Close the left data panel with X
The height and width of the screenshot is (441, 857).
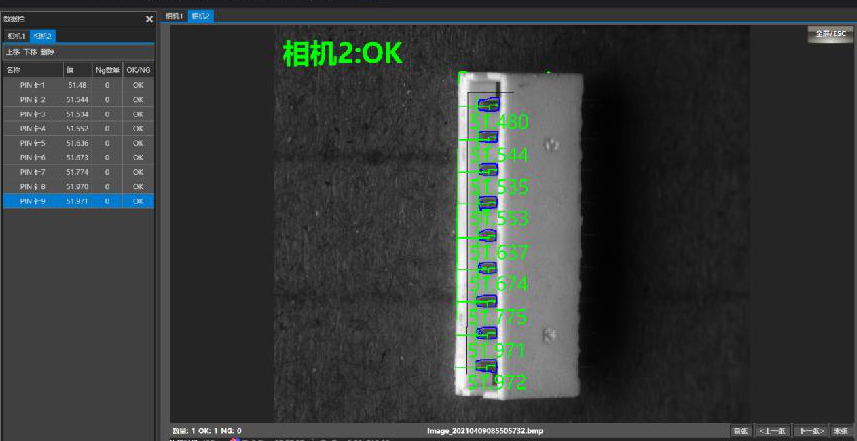point(149,19)
